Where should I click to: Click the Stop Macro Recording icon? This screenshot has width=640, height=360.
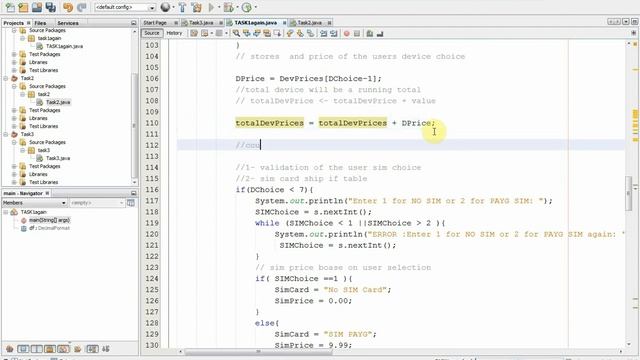coord(357,33)
